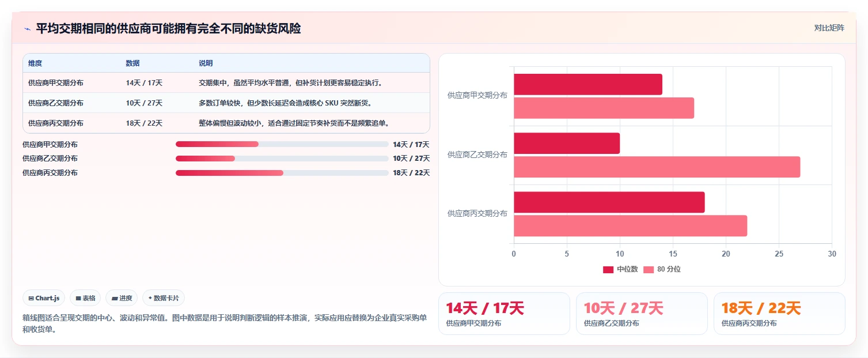Viewport: 868px width, 358px height.
Task: Select table row cell 供应商甲交期分布
Action: tap(56, 83)
